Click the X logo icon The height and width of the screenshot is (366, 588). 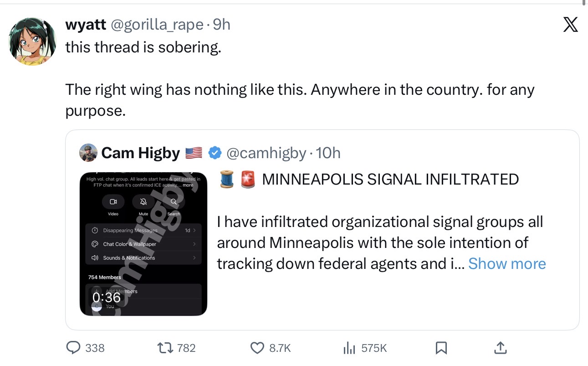570,24
